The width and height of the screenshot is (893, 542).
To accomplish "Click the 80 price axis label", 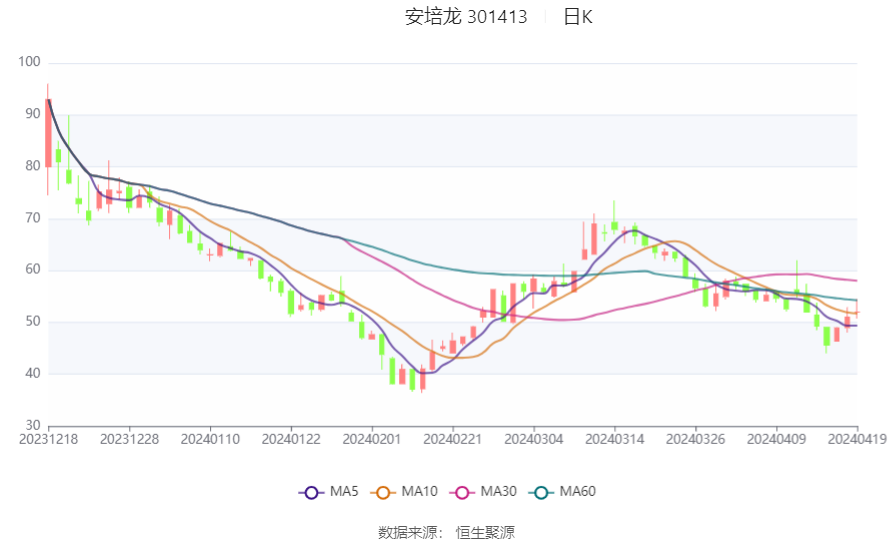I will (32, 166).
